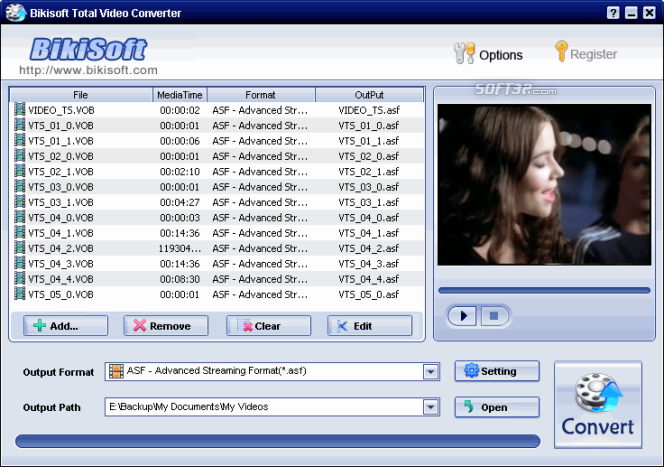
Task: Click output name VIDEO_TS.asf
Action: [369, 111]
